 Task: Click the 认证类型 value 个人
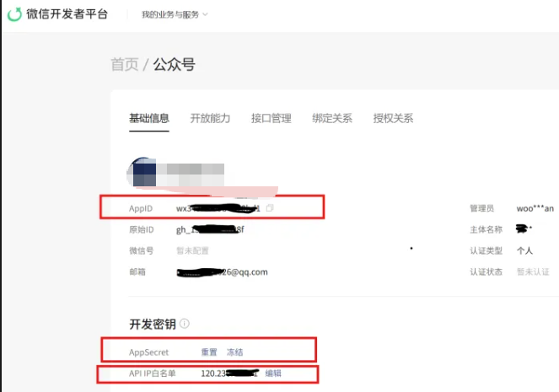pos(524,251)
